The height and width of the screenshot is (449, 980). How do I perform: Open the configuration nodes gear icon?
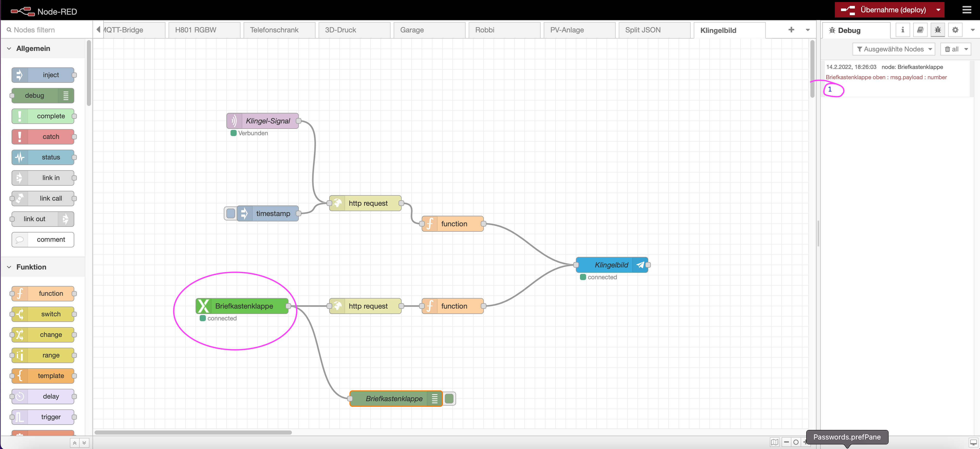(955, 30)
